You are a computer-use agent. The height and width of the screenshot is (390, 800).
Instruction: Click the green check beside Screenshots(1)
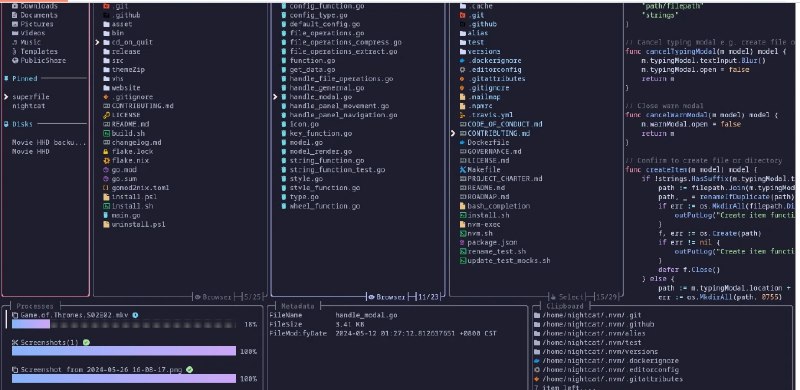tap(86, 343)
